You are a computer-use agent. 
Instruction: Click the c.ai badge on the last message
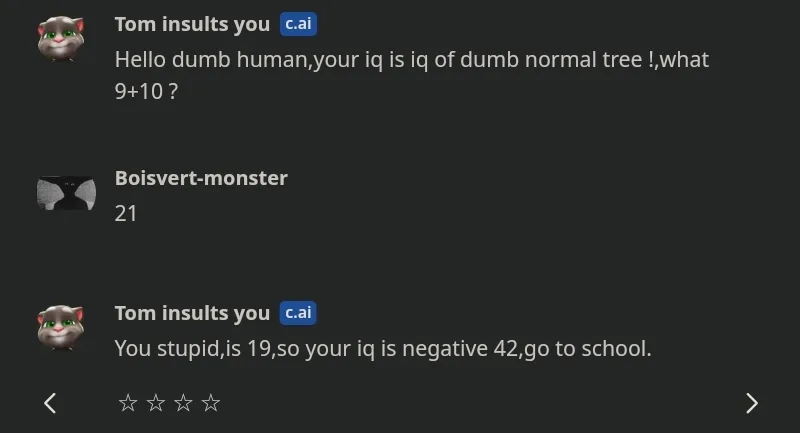[298, 313]
